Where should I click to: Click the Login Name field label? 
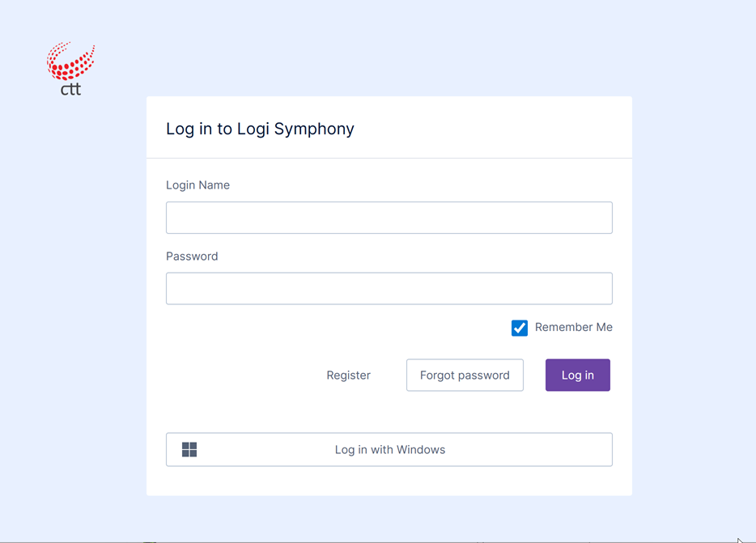click(x=197, y=185)
